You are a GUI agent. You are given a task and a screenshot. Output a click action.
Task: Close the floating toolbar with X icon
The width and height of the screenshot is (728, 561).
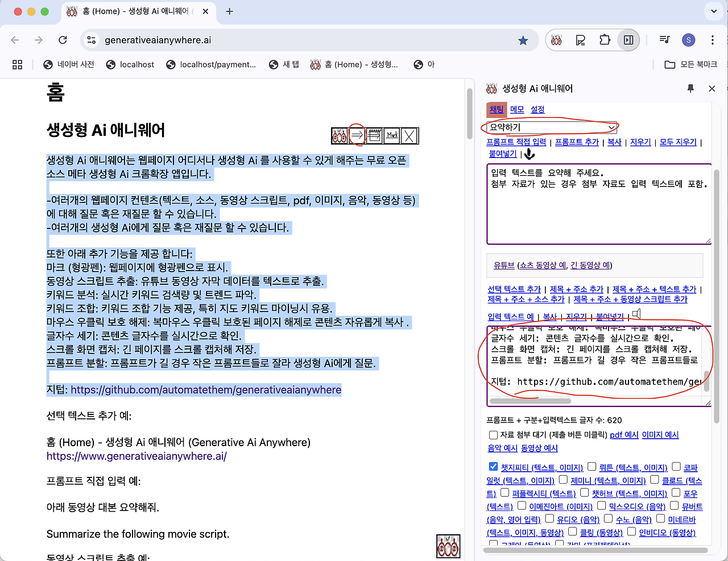tap(409, 136)
